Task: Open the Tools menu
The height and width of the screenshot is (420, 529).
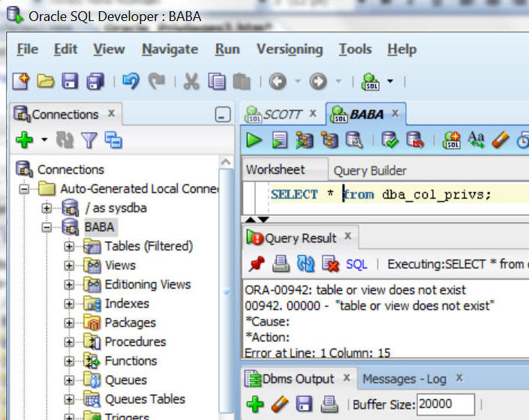Action: click(355, 49)
